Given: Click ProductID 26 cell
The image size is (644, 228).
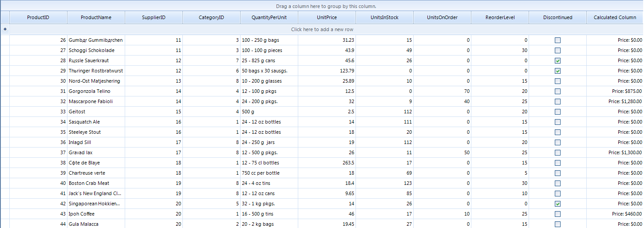Looking at the screenshot, I should point(38,40).
